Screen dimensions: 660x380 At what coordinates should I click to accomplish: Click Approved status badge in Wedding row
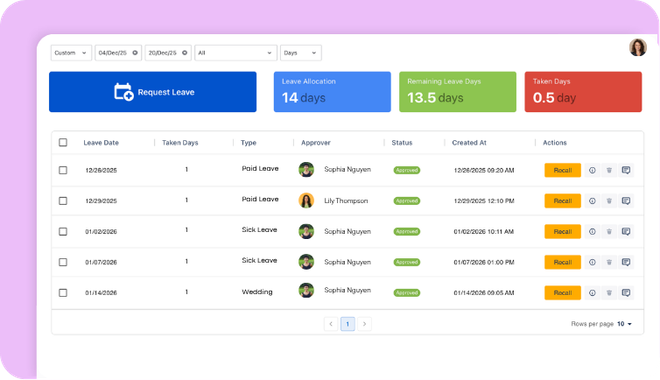tap(407, 293)
